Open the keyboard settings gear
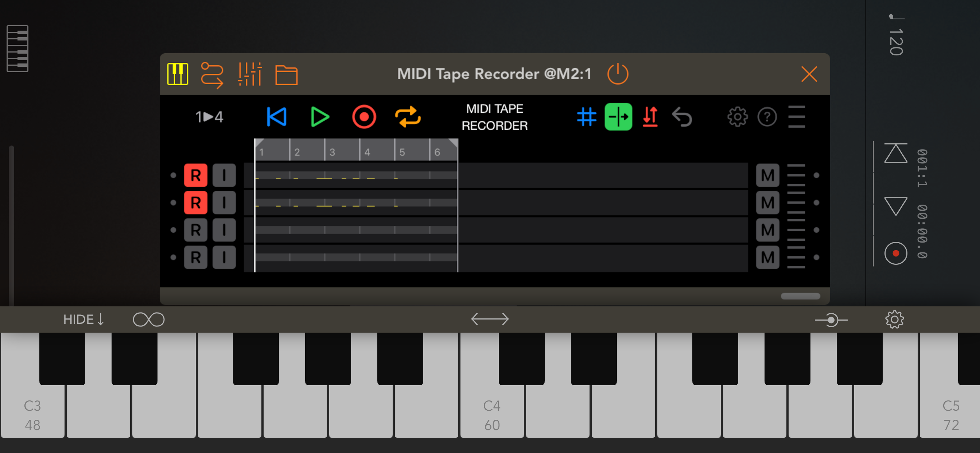The width and height of the screenshot is (980, 453). tap(894, 319)
